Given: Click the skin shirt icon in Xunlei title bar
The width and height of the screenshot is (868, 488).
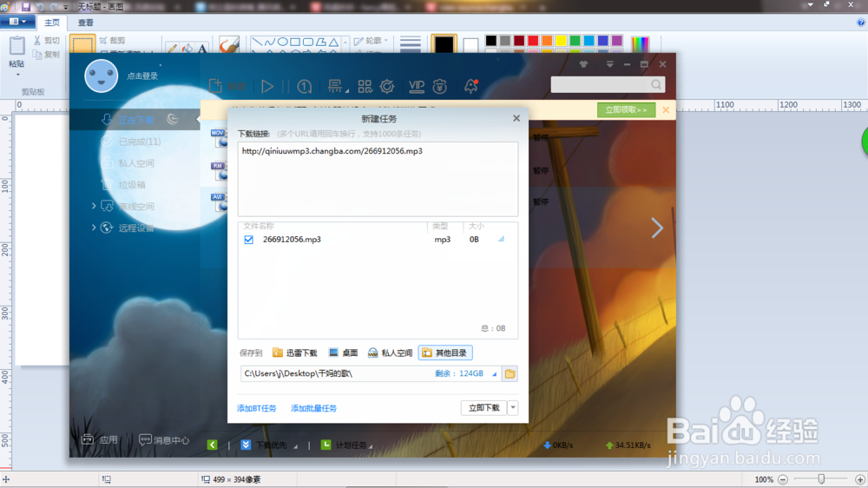Looking at the screenshot, I should tap(583, 64).
